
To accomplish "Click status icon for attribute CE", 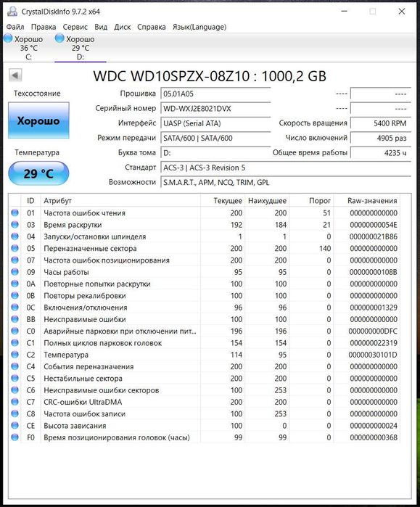I will 15,425.
